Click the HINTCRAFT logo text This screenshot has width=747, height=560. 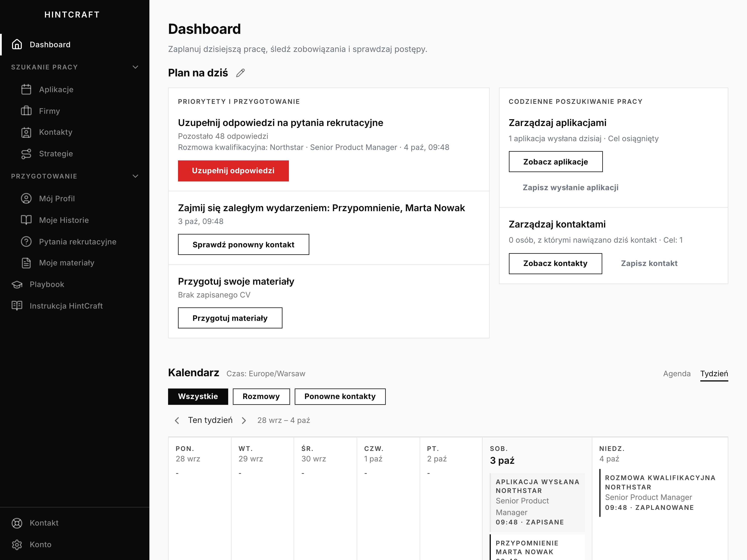(x=72, y=15)
